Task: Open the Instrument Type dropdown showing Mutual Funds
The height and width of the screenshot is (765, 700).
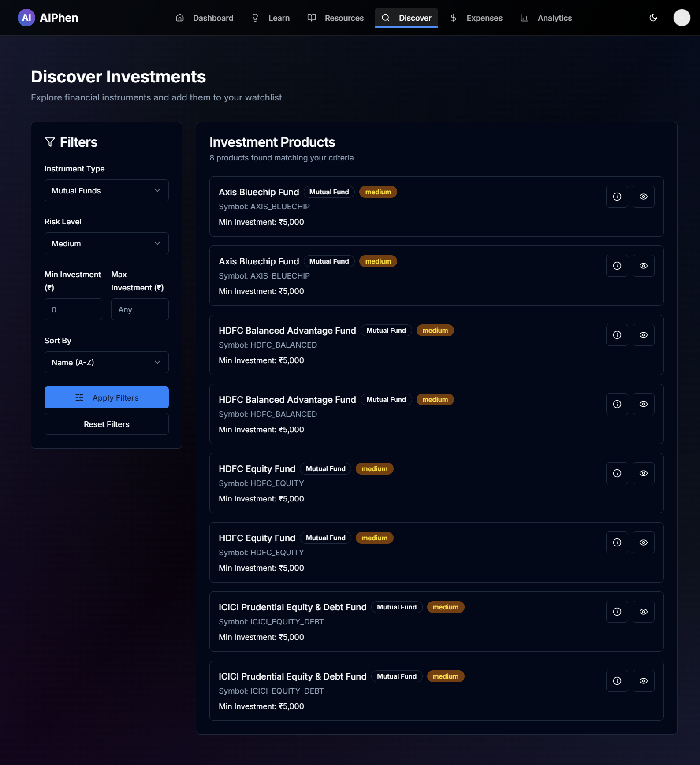Action: coord(107,190)
